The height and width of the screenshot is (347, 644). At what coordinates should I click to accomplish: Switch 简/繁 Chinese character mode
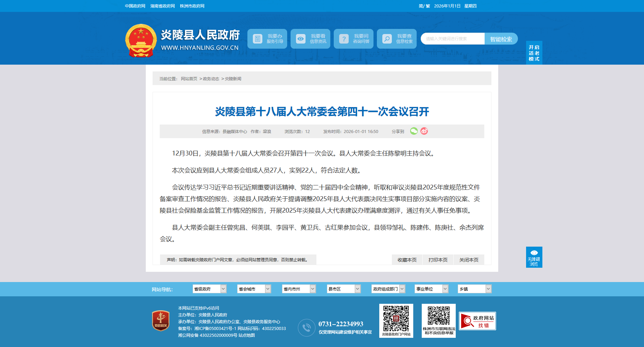pyautogui.click(x=424, y=6)
